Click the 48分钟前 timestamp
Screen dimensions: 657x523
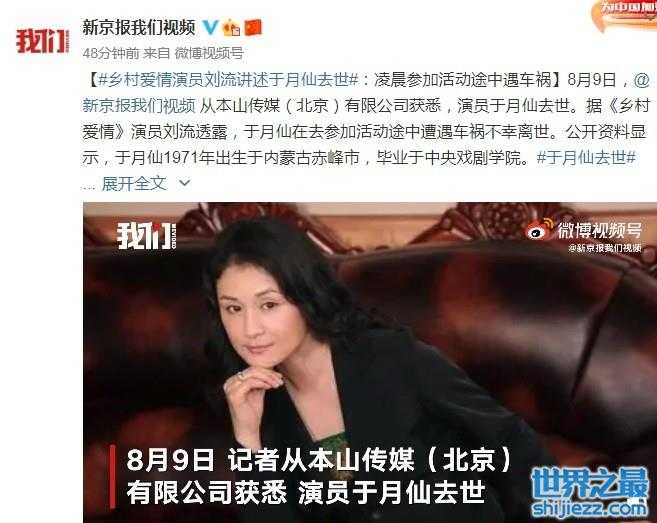111,53
